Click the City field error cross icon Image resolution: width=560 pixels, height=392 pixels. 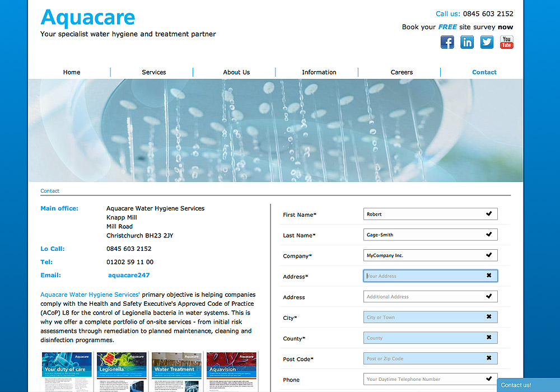489,316
